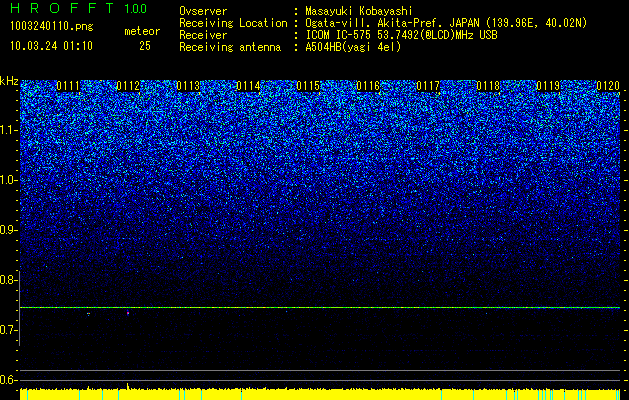Click the red meteor echo near 0112
629x400 pixels.
(x=128, y=313)
